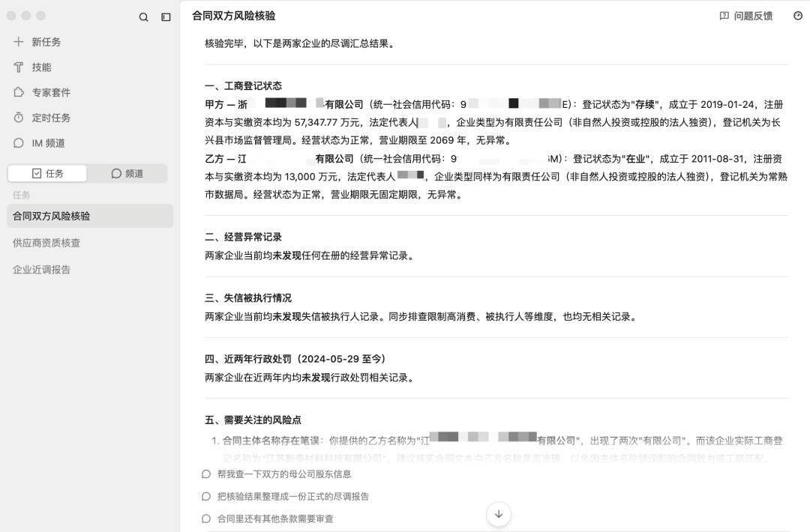Click the line starting 乙方 — 江
Viewport: 810px width, 532px height.
click(x=493, y=158)
